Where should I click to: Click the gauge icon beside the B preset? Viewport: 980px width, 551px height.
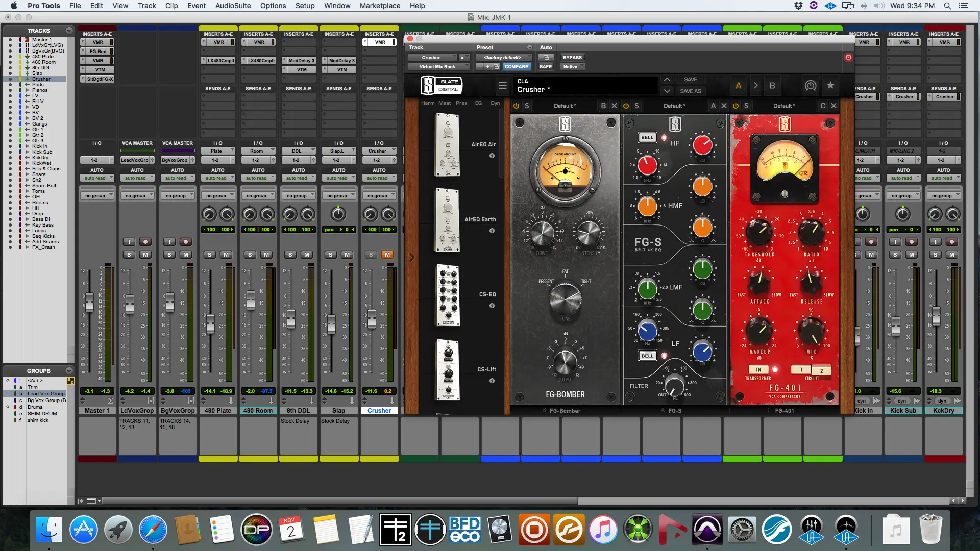click(x=810, y=85)
